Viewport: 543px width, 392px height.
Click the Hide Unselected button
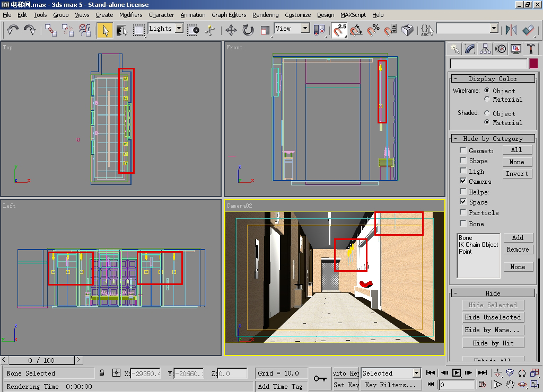493,317
